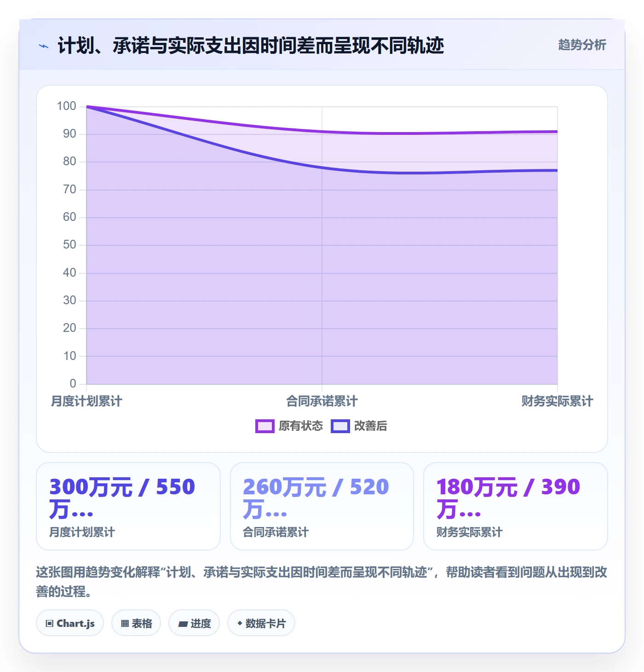Image resolution: width=644 pixels, height=672 pixels.
Task: Click the 0 y-axis tick label
Action: (x=73, y=384)
